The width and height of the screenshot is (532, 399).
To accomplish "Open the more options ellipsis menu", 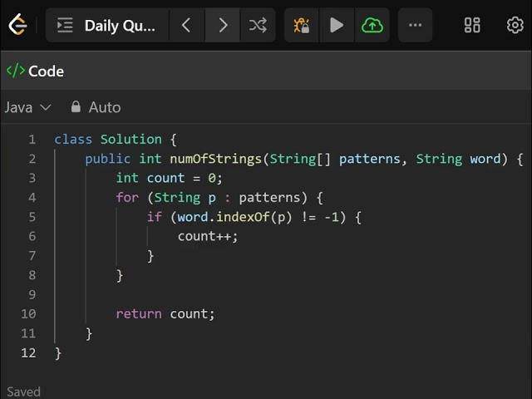I will click(415, 25).
